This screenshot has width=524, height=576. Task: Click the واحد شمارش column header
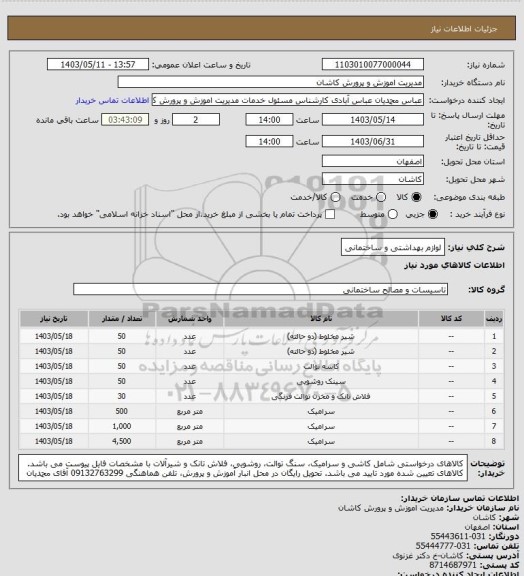(190, 318)
